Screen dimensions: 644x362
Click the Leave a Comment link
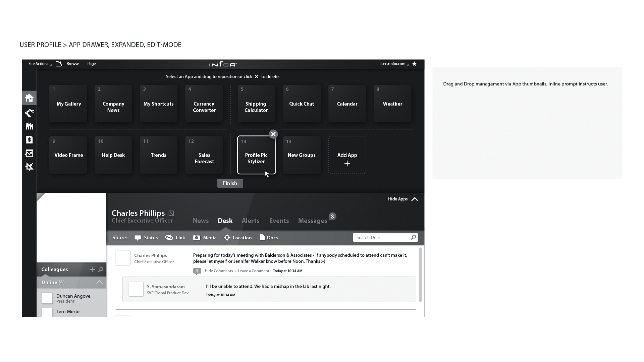253,271
